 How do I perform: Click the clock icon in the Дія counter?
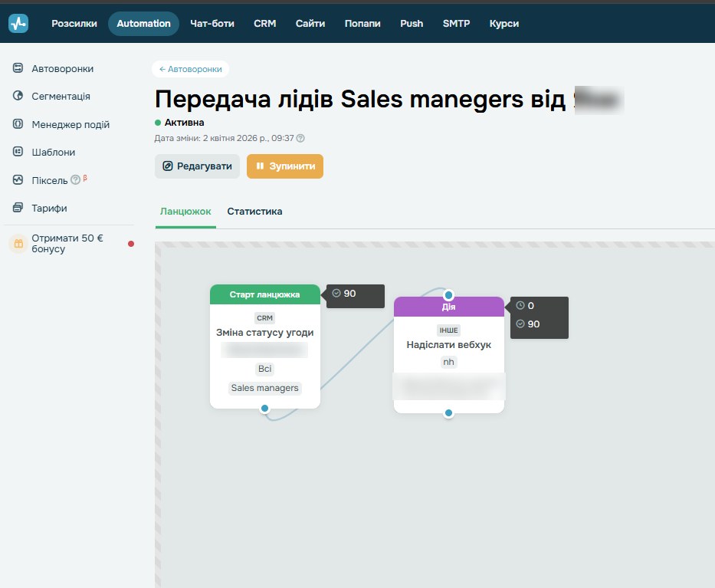[x=520, y=305]
